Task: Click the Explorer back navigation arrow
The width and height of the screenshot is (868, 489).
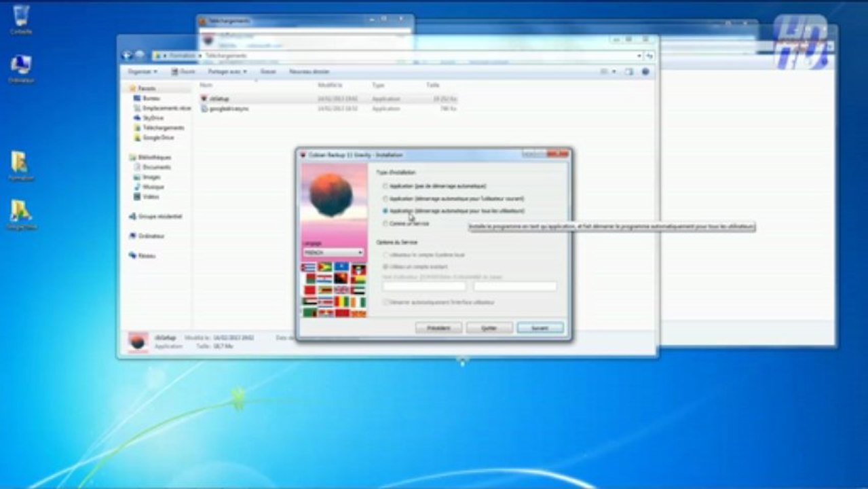Action: (x=127, y=55)
